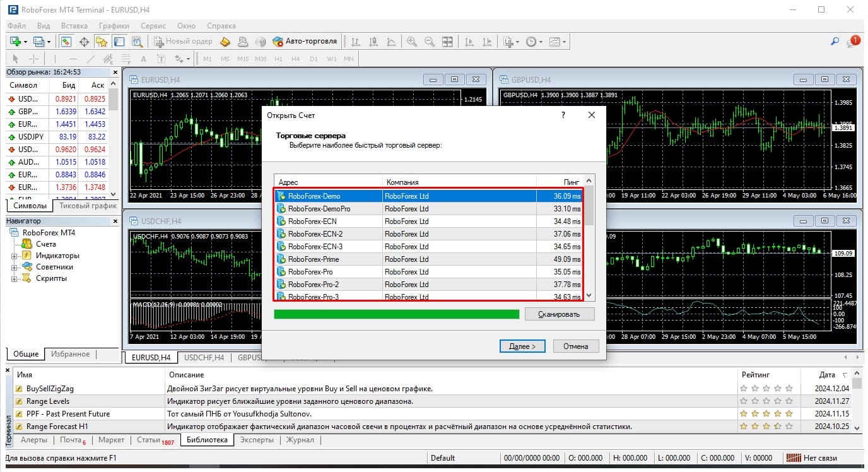Screen dimensions: 868x472
Task: Switch to the USDCHF,H4 chart tab
Action: point(204,358)
